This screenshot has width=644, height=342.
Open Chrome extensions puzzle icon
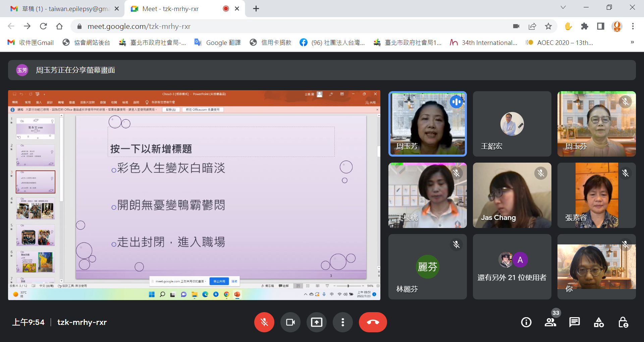[x=585, y=26]
